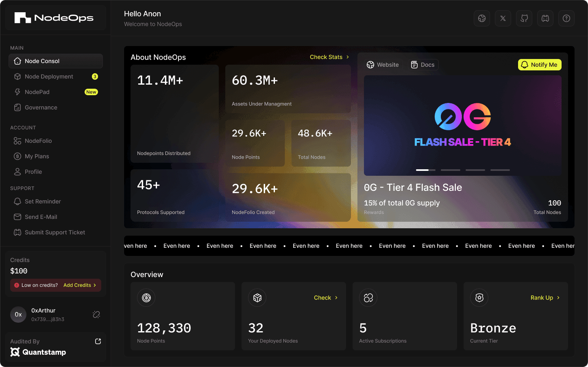Click the 0G Flash Sale banner image
This screenshot has height=367, width=588.
pos(463,125)
